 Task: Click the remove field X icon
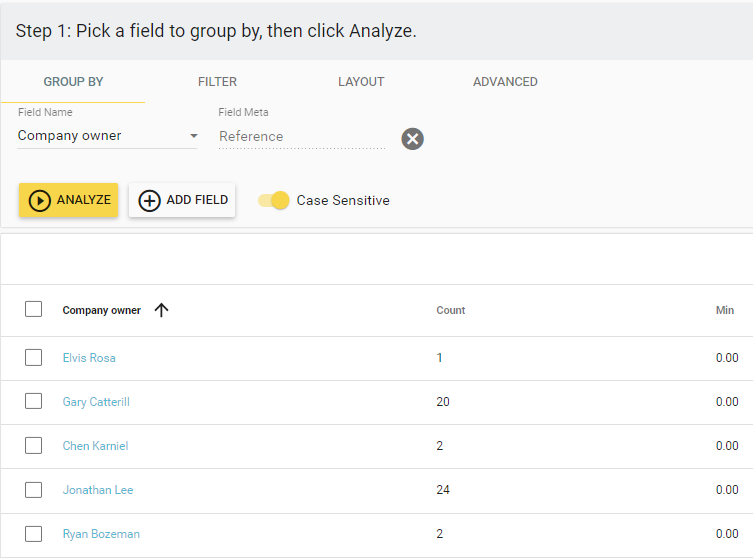(413, 139)
